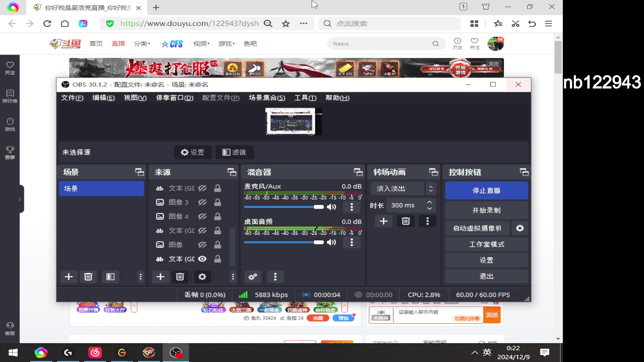Add a new source with the plus icon
This screenshot has height=362, width=644.
[160, 277]
